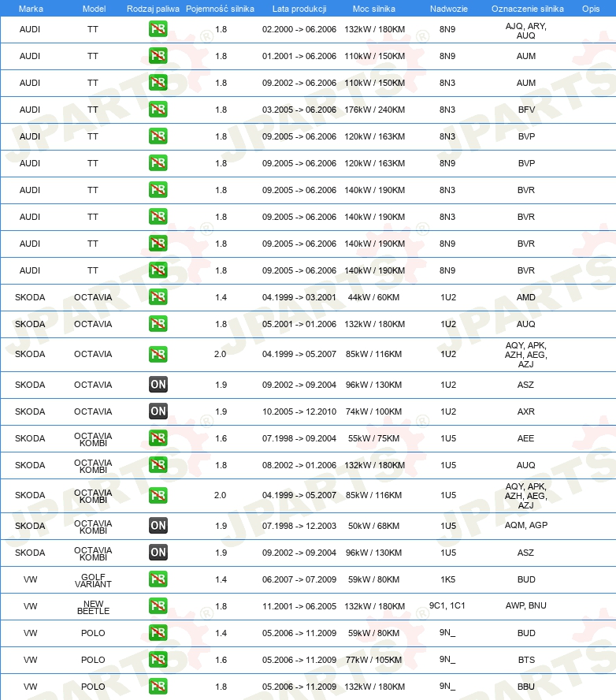Click the Opis column header
This screenshot has width=616, height=700.
click(x=591, y=9)
